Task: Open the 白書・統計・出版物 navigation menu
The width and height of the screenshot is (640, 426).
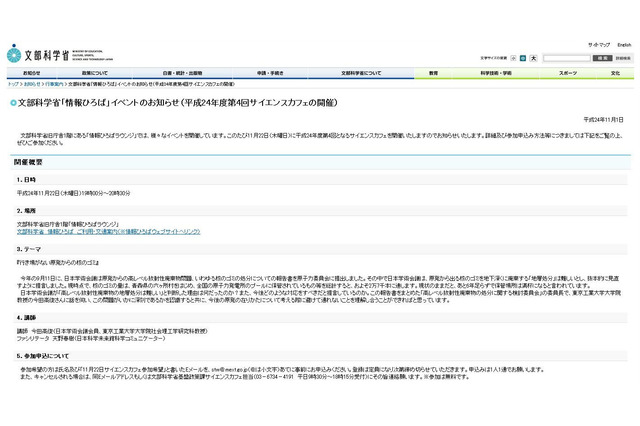Action: click(182, 73)
